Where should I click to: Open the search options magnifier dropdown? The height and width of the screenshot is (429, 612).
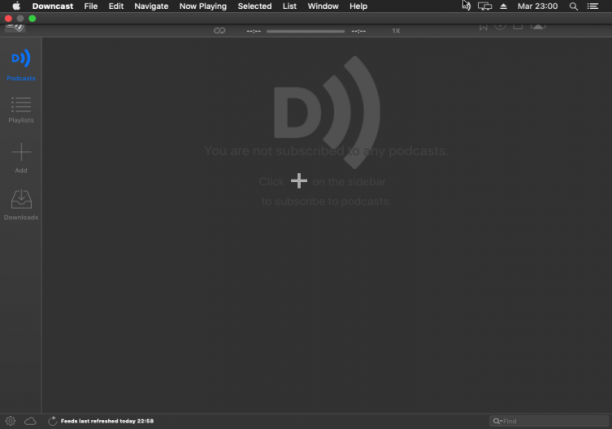pyautogui.click(x=497, y=421)
